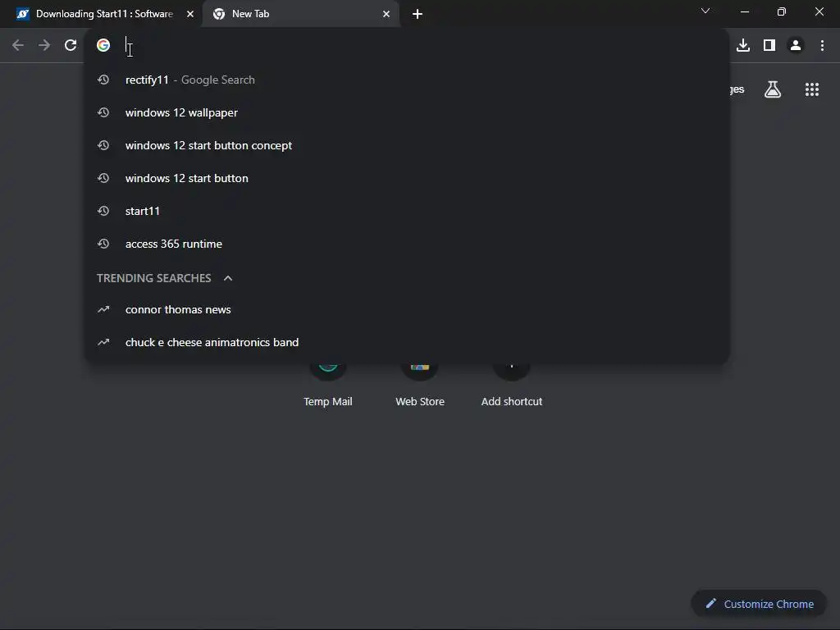Open a new tab with plus button
The height and width of the screenshot is (630, 840).
(418, 14)
